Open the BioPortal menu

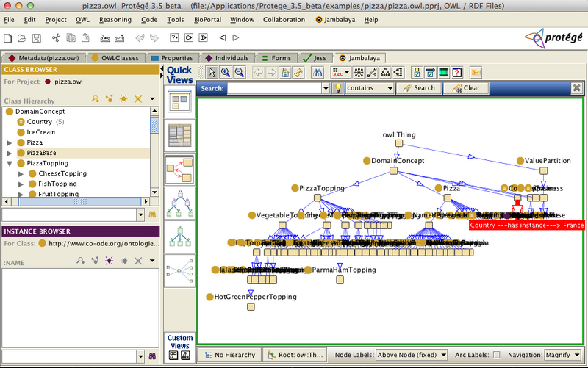tap(207, 20)
